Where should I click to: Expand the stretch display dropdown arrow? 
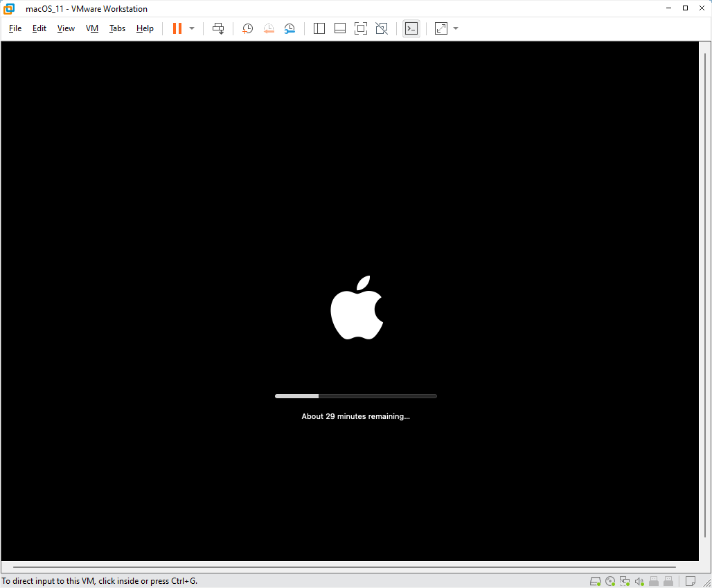[456, 28]
